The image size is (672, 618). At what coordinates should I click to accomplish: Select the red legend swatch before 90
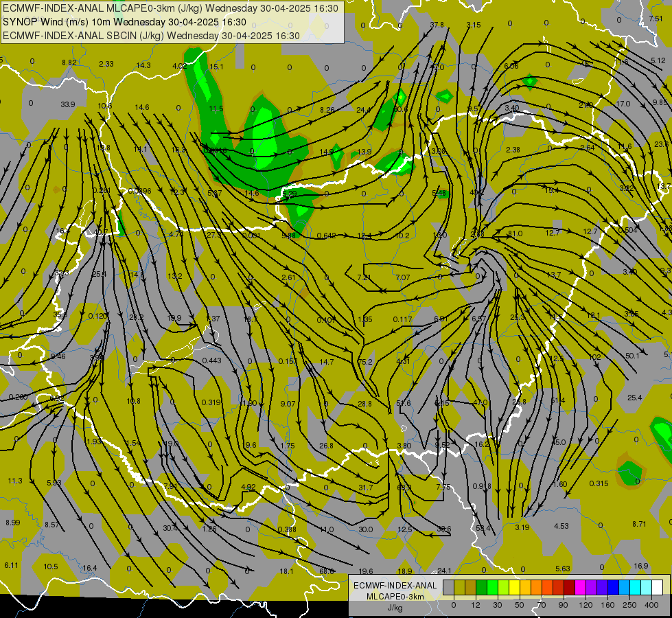[x=559, y=587]
